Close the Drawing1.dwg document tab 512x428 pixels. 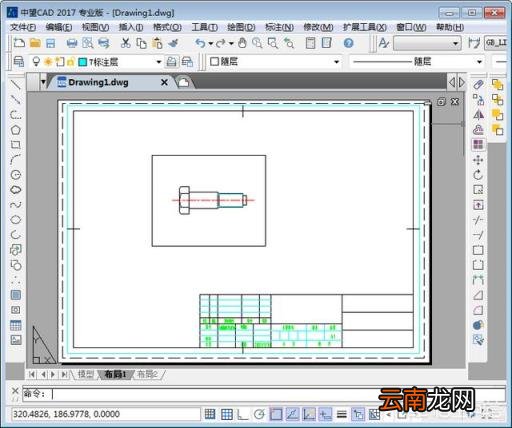coord(164,82)
